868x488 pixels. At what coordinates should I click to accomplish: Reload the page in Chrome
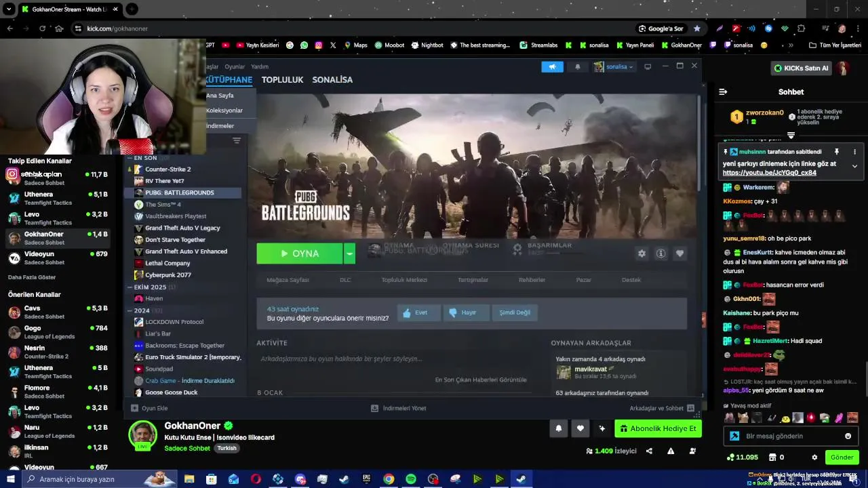tap(42, 28)
